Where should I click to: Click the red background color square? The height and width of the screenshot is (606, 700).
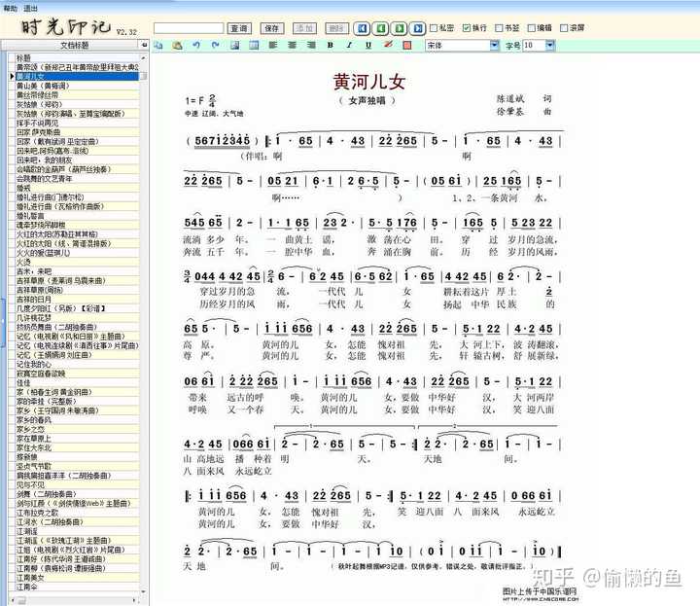(x=406, y=45)
